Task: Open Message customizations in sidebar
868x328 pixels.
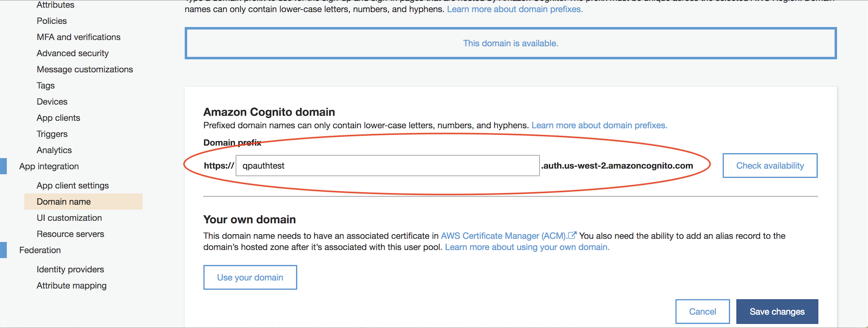Action: 85,69
